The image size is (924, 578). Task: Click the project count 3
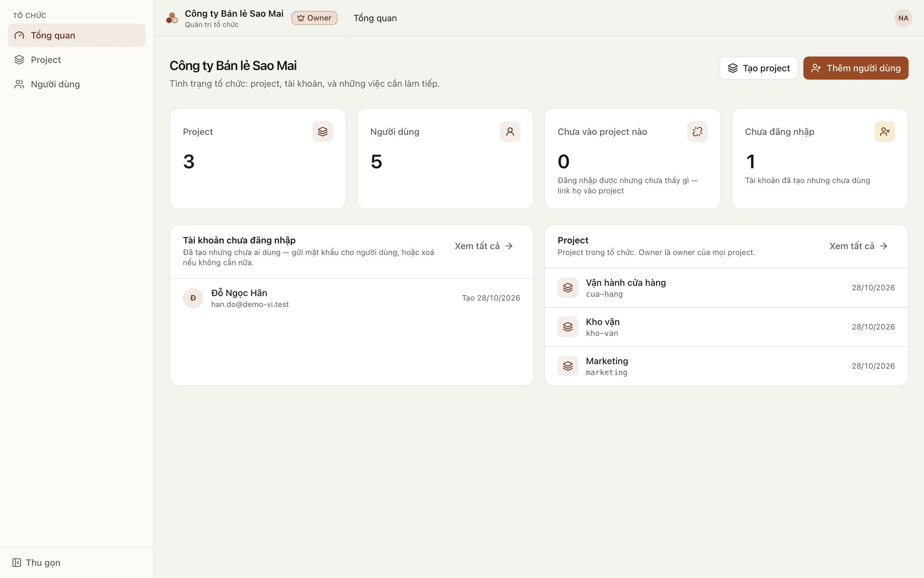189,161
